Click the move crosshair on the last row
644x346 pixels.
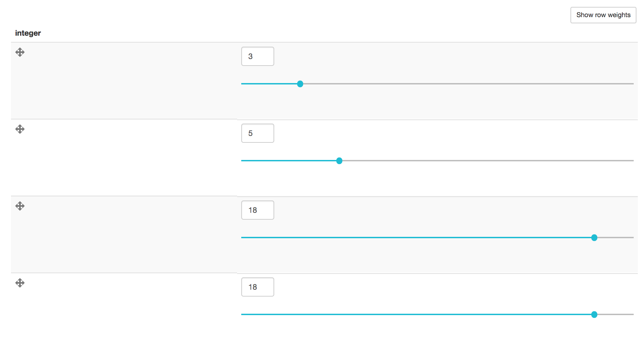20,283
